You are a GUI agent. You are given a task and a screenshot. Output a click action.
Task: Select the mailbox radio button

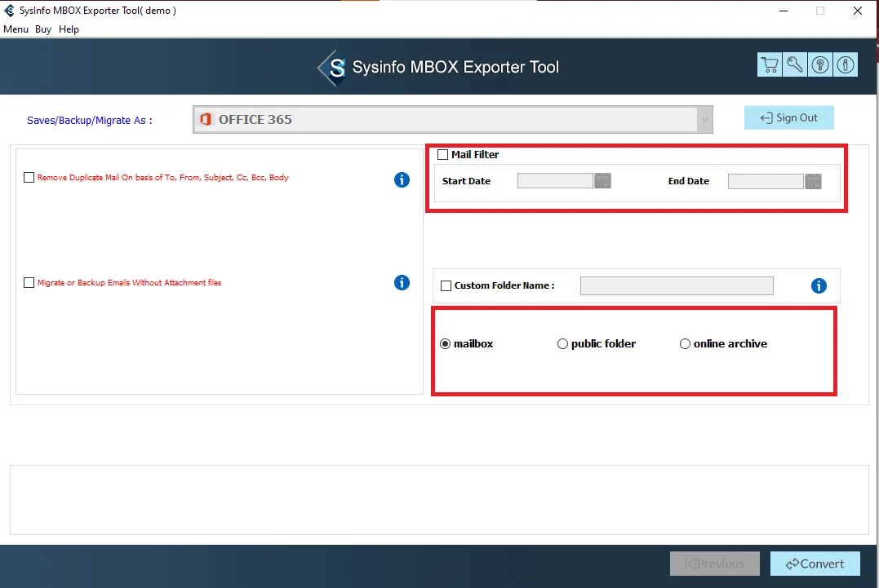pos(445,344)
